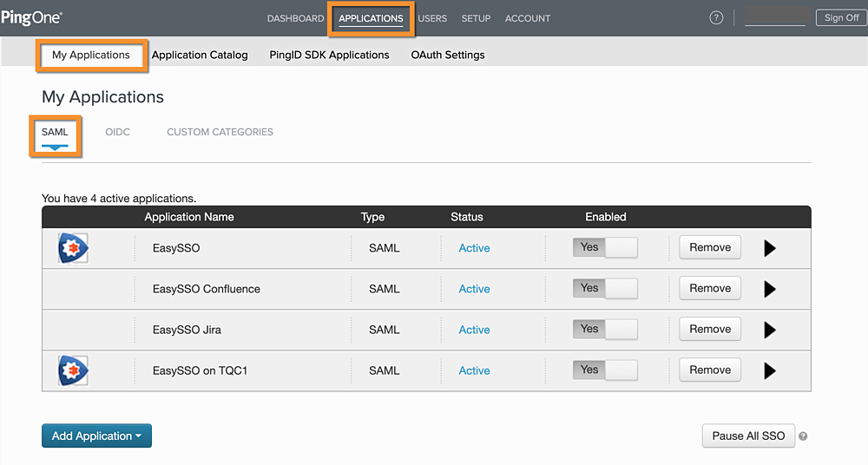Toggle Enabled switch for EasySSO
The width and height of the screenshot is (868, 465).
(x=605, y=247)
